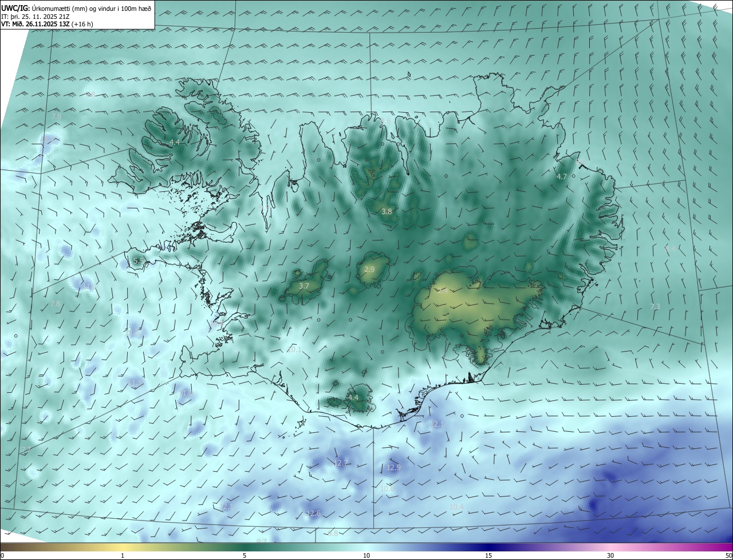Click the 10 tick label on the colour bar
The width and height of the screenshot is (733, 560).
[366, 555]
